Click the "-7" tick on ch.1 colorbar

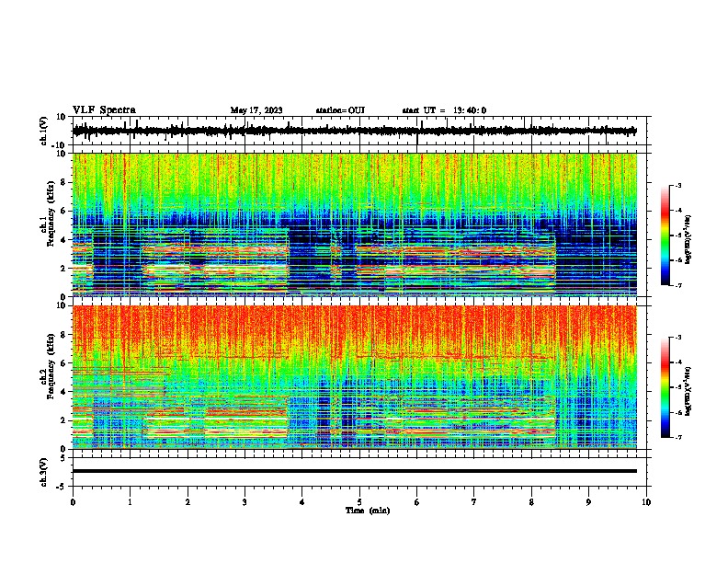pos(677,285)
